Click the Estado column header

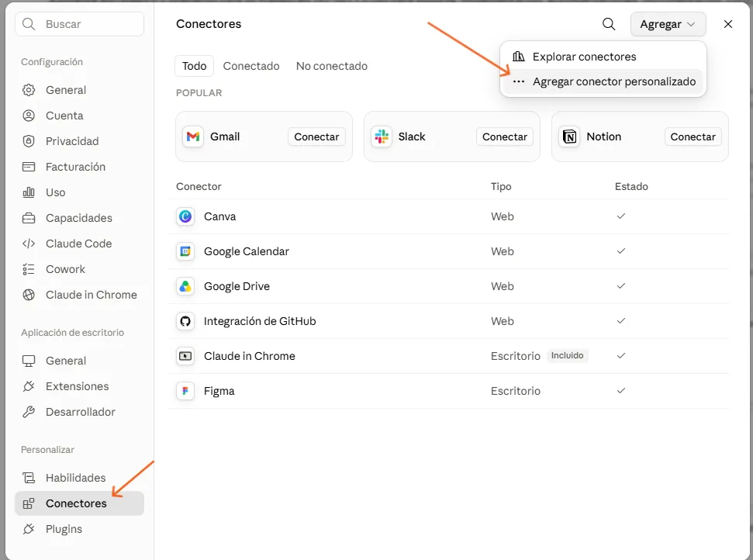(x=631, y=186)
